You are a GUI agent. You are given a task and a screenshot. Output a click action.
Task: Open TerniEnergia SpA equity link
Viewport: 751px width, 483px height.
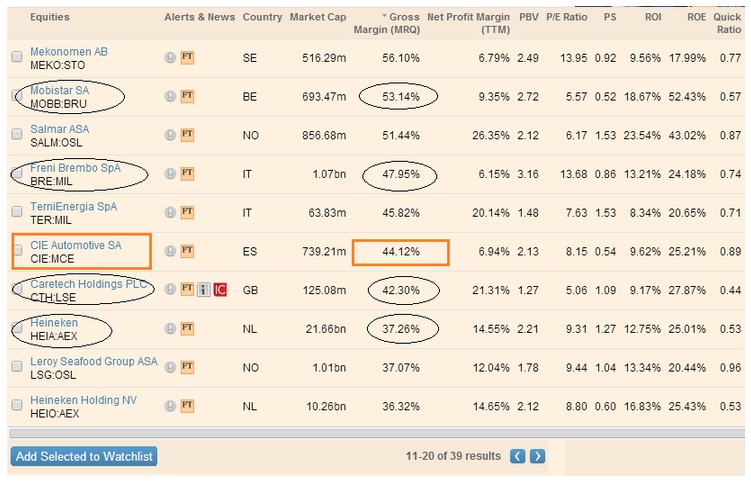pyautogui.click(x=73, y=207)
